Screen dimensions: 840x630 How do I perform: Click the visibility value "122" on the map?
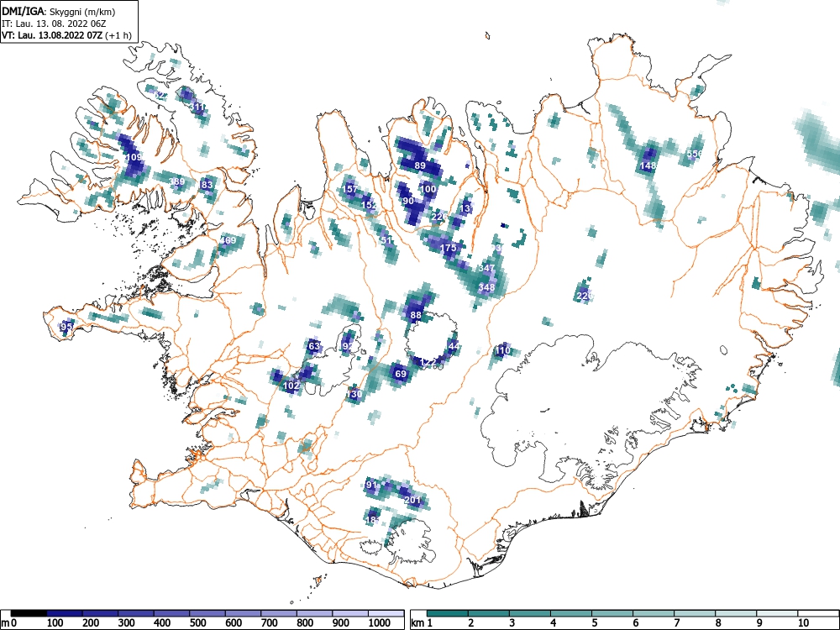[x=428, y=363]
